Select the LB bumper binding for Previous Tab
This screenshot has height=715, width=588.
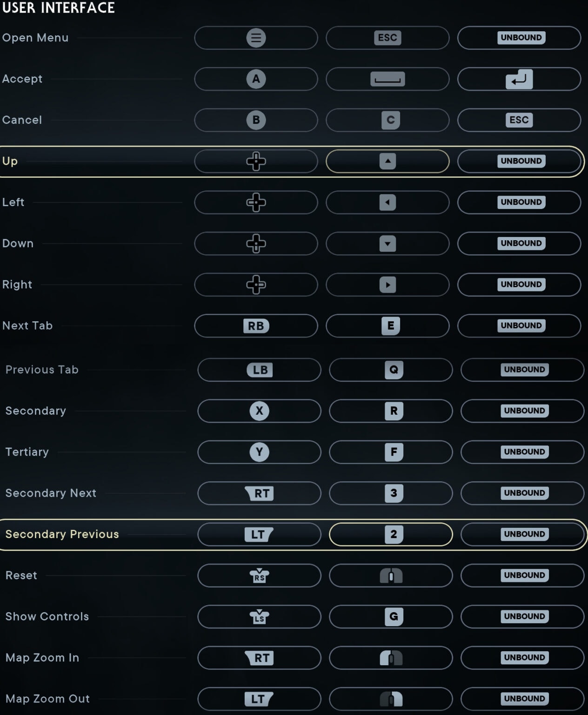coord(259,370)
